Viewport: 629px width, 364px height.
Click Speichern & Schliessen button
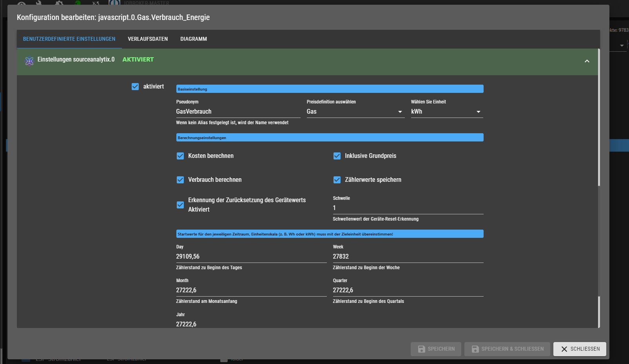pyautogui.click(x=507, y=349)
